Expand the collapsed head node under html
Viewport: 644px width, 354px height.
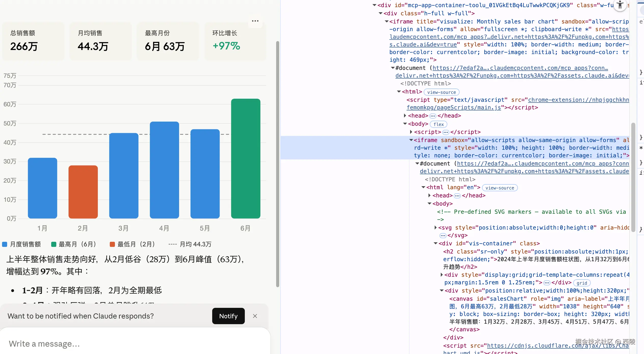(405, 116)
